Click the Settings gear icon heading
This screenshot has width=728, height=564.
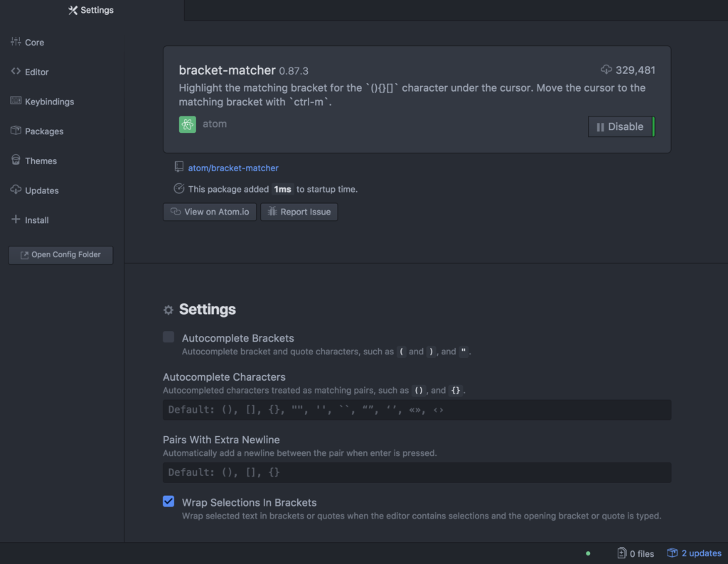[x=168, y=310]
